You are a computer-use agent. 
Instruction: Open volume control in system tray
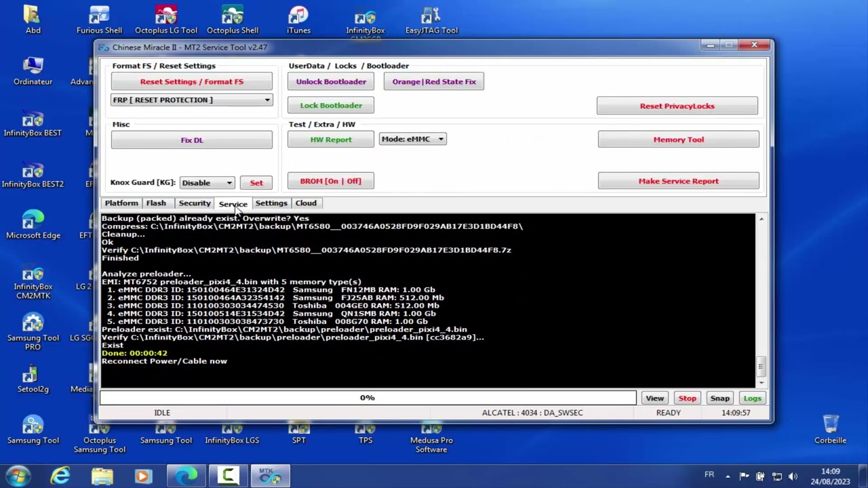coord(793,476)
